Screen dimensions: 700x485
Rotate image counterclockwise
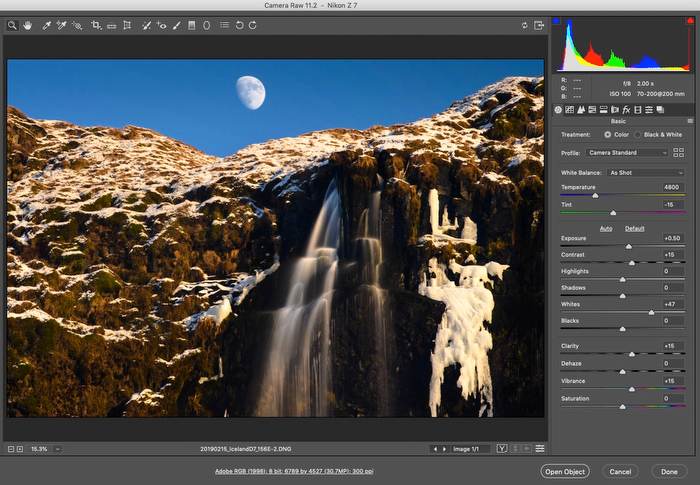click(239, 25)
